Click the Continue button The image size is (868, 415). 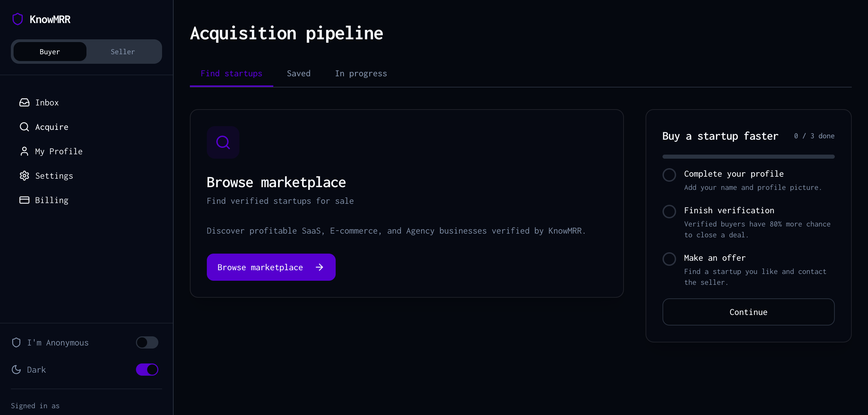pos(749,312)
